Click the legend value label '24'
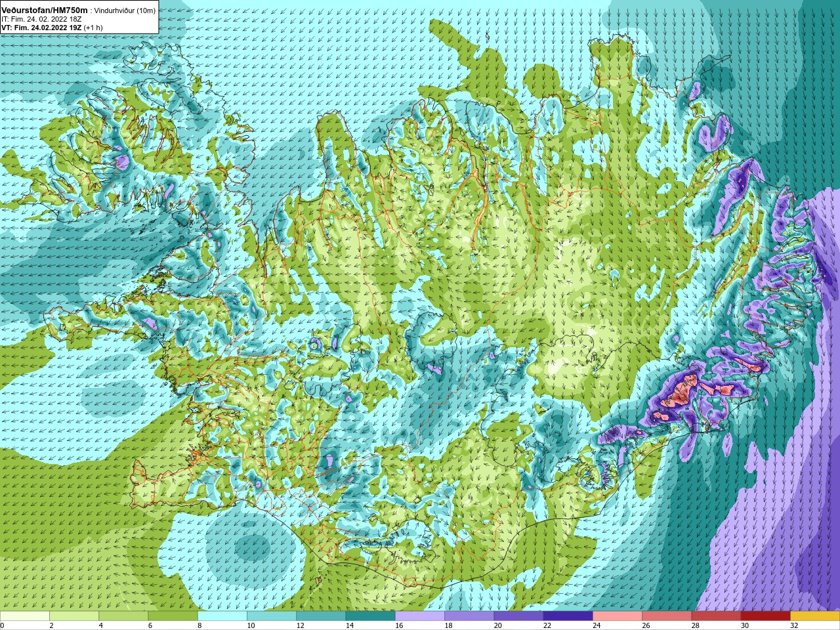 pos(597,625)
